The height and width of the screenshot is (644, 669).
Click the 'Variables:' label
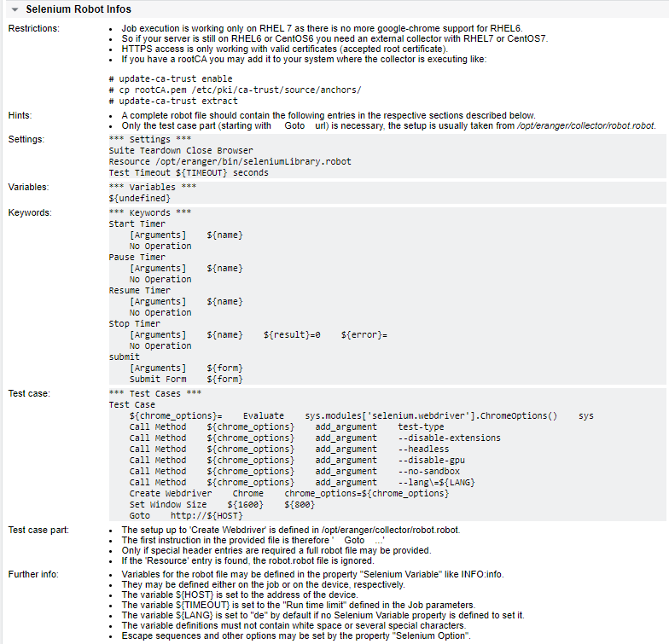pyautogui.click(x=28, y=188)
